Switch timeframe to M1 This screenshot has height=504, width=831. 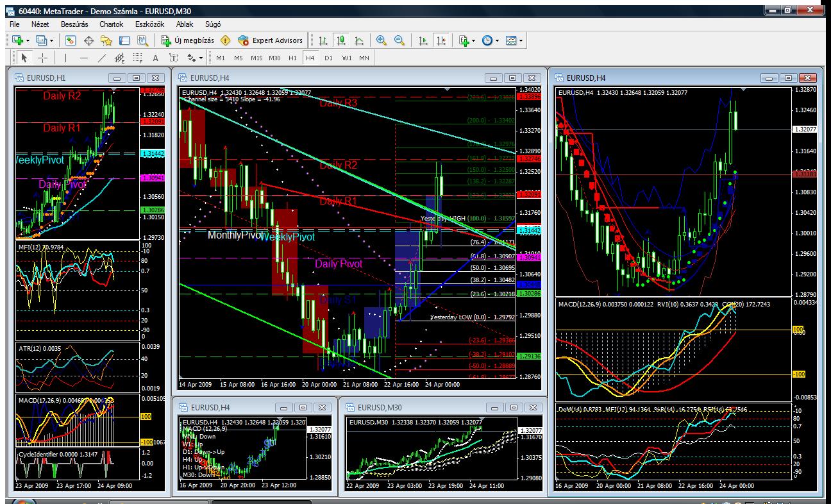point(221,58)
